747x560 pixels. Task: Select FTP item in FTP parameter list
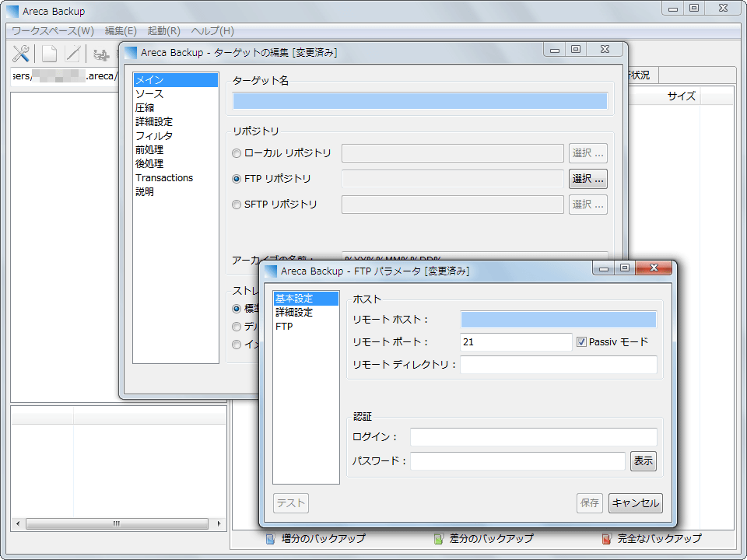click(306, 326)
